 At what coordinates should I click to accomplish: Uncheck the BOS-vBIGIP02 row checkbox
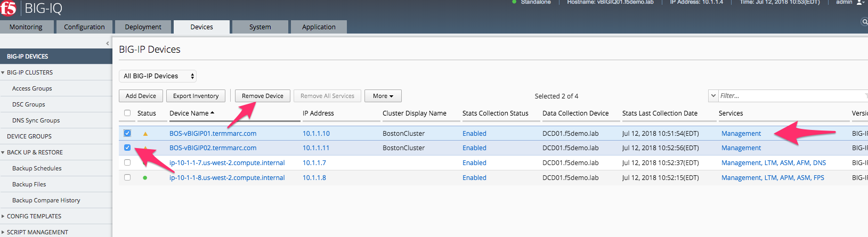(127, 148)
